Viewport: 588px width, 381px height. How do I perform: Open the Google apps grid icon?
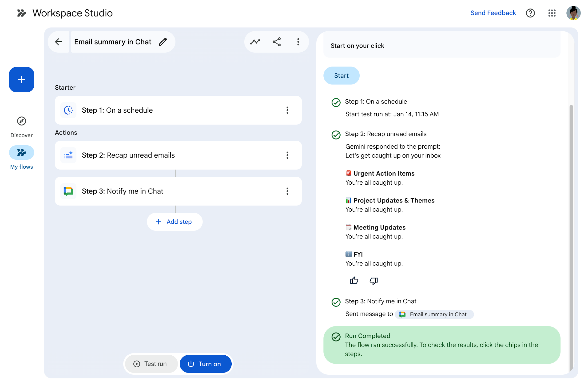click(552, 13)
